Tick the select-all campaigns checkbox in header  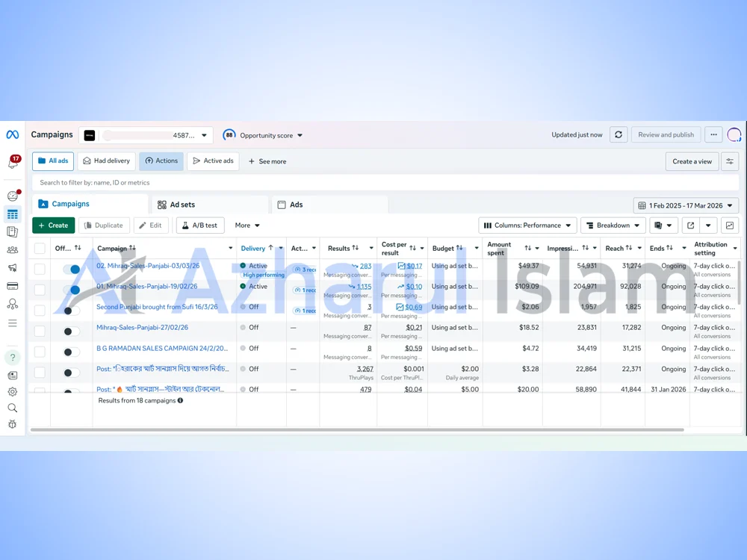pos(40,248)
